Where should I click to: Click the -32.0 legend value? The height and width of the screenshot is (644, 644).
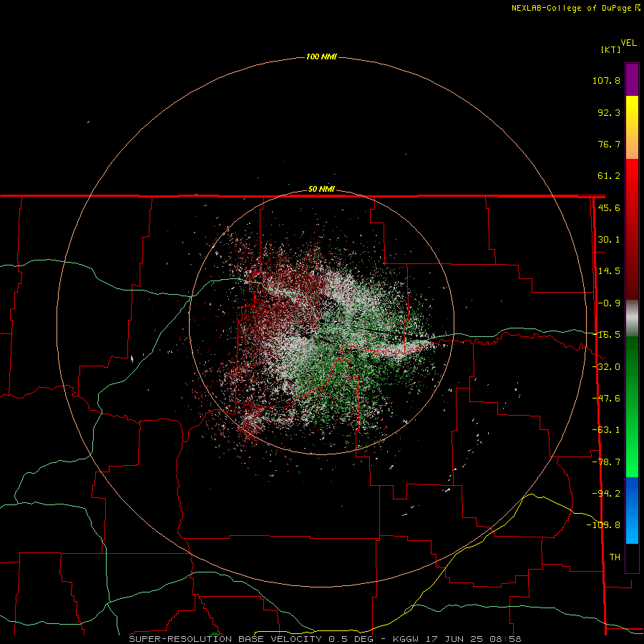pos(607,367)
